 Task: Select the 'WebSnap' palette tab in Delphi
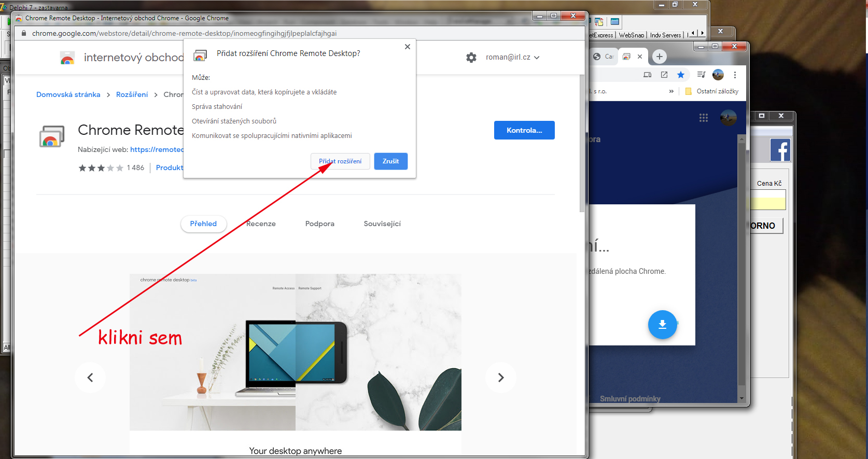(x=632, y=35)
